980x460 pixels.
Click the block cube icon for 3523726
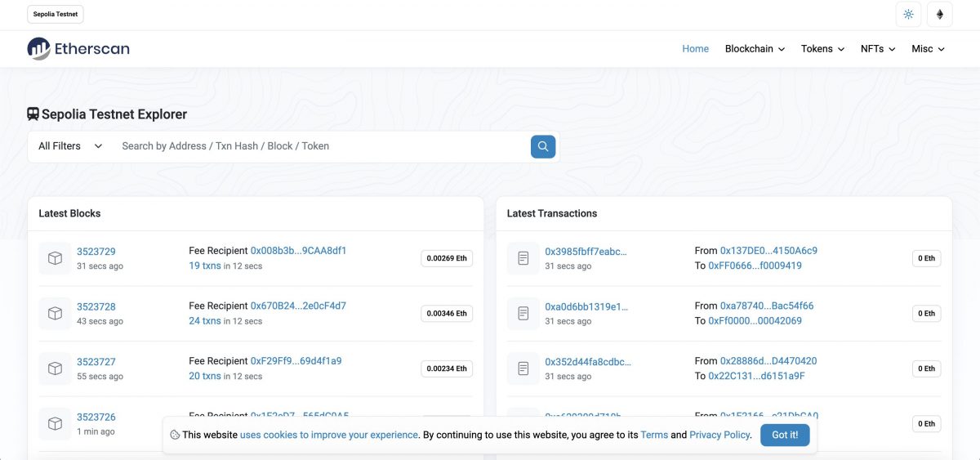[x=55, y=423]
